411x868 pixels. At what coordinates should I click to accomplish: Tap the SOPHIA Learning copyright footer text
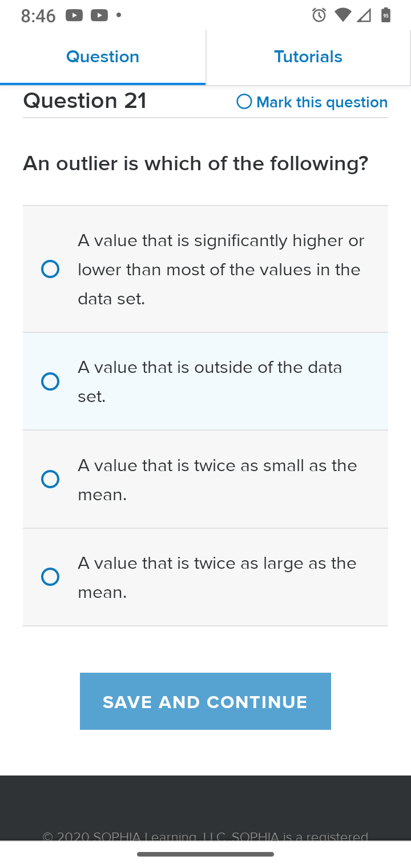205,836
